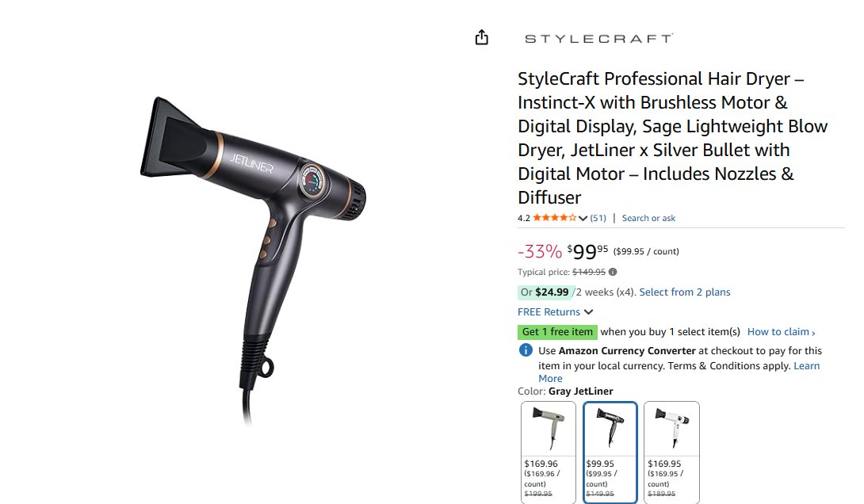
Task: Click the product title text
Action: [x=672, y=138]
